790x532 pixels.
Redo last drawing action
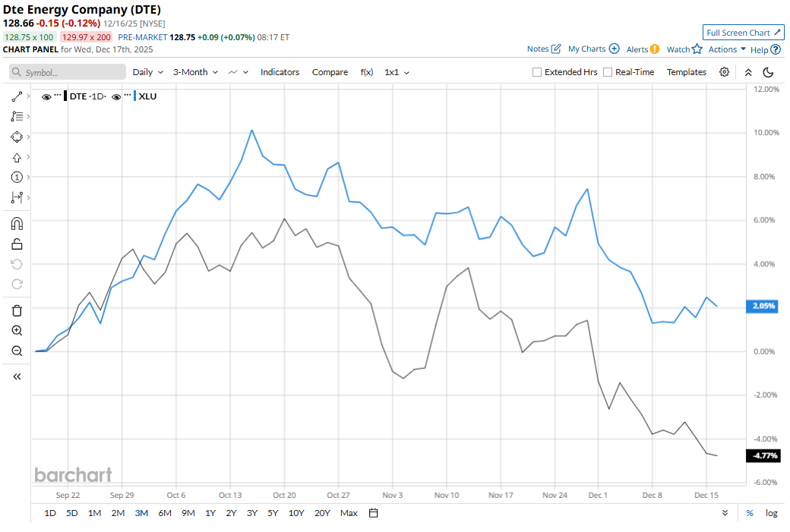pyautogui.click(x=17, y=285)
